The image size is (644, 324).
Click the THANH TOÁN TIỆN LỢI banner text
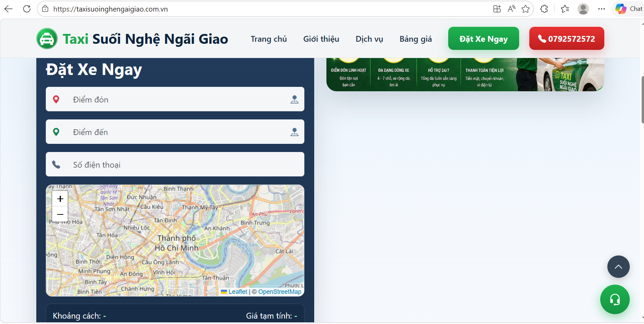485,70
